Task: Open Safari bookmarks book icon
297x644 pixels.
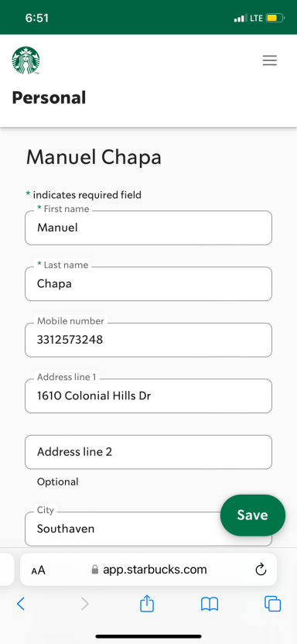Action: (x=210, y=604)
